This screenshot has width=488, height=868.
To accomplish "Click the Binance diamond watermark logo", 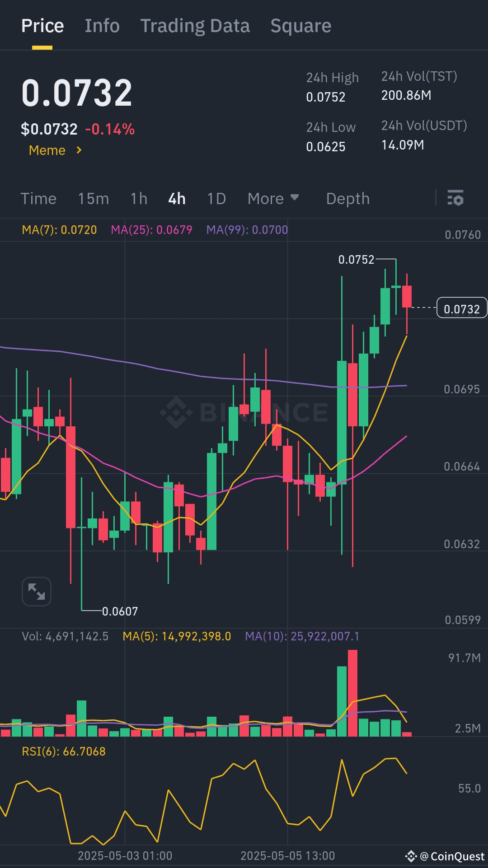I will click(x=176, y=411).
